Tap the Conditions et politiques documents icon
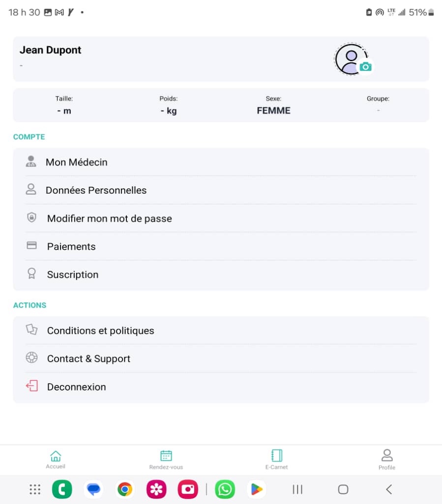 [x=31, y=330]
